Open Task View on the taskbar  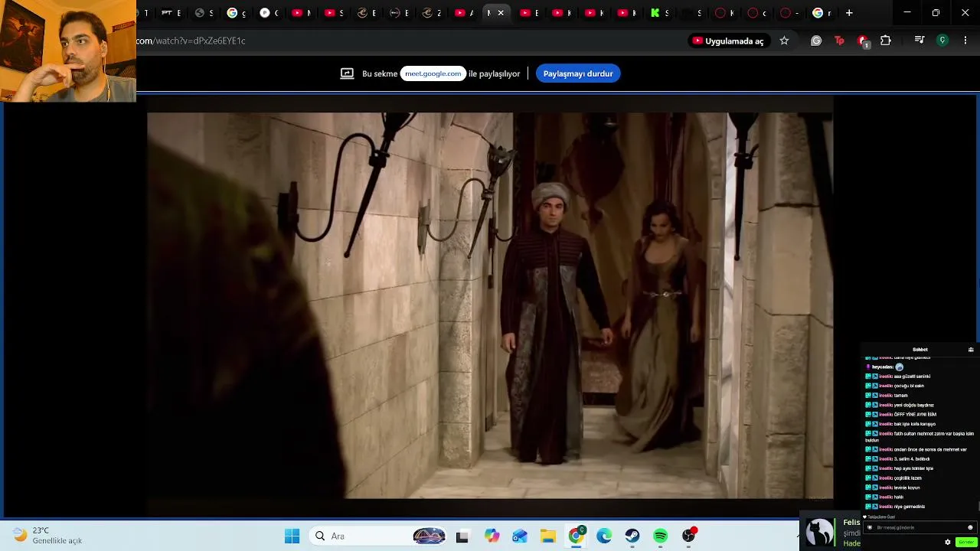[x=462, y=536]
